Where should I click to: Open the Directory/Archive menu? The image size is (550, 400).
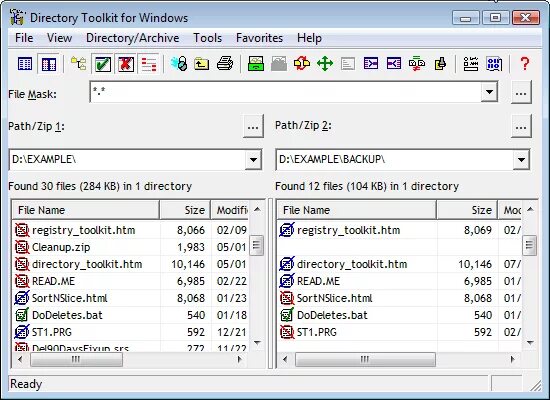tap(133, 38)
